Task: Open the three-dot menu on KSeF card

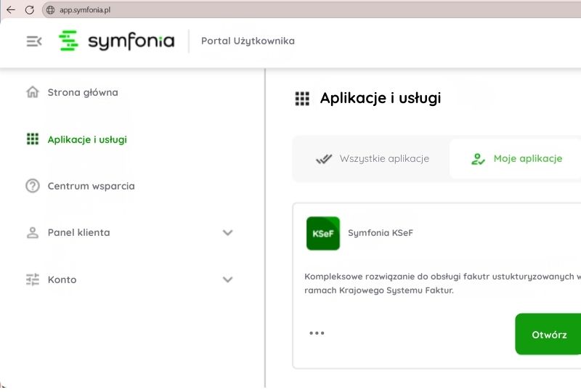Action: pos(317,333)
